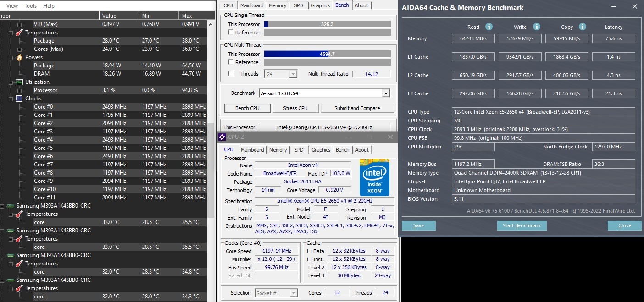Close the CPU-Z window with X
This screenshot has width=644, height=302.
pos(390,137)
